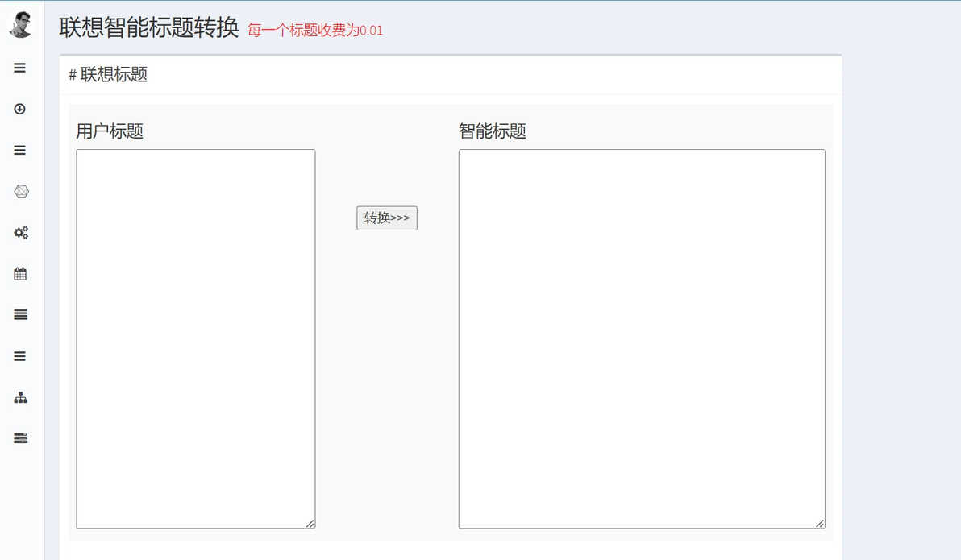Click the user avatar in the sidebar

21,25
